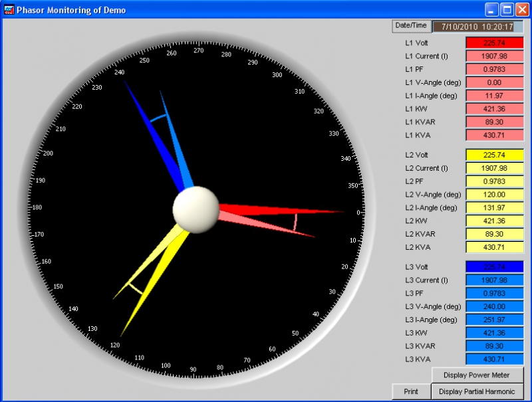Image resolution: width=532 pixels, height=402 pixels.
Task: Select the L3 Current (I) value field
Action: pyautogui.click(x=494, y=280)
